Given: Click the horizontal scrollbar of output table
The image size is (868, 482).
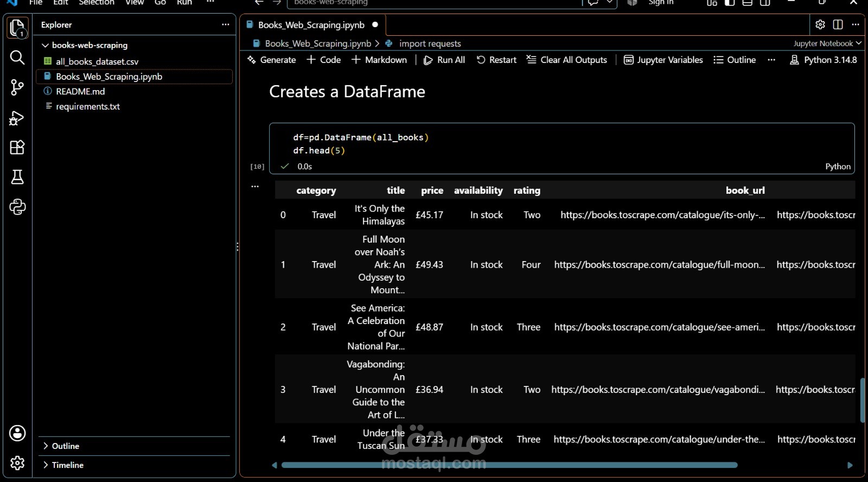Looking at the screenshot, I should point(509,465).
